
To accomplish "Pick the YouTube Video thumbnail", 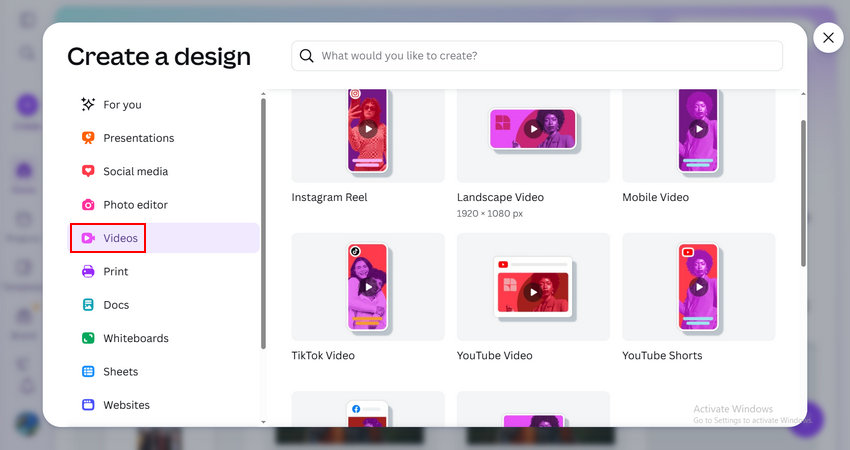I will [533, 287].
